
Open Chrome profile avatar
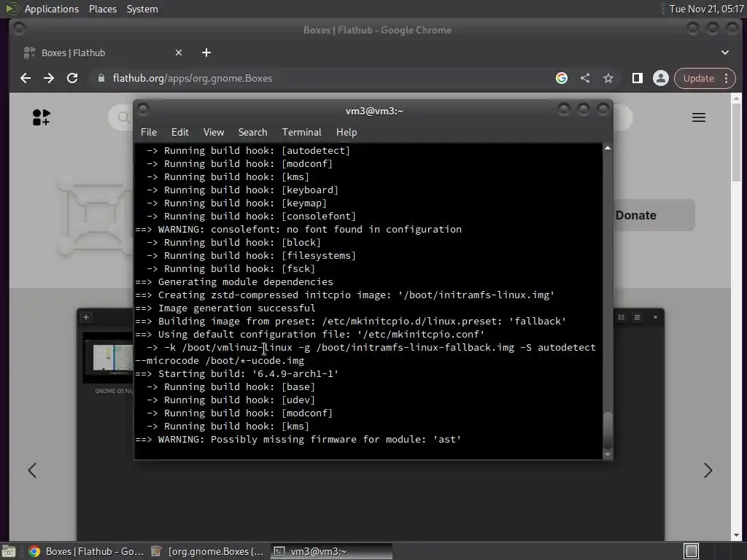point(661,78)
